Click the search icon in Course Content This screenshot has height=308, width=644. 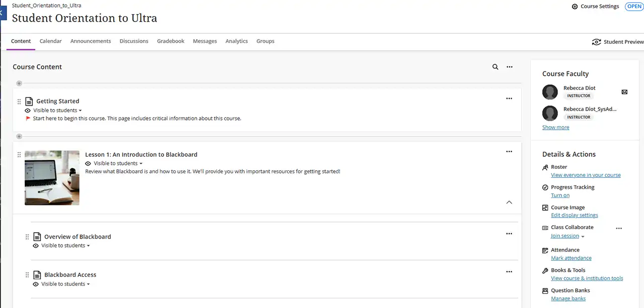pos(495,67)
